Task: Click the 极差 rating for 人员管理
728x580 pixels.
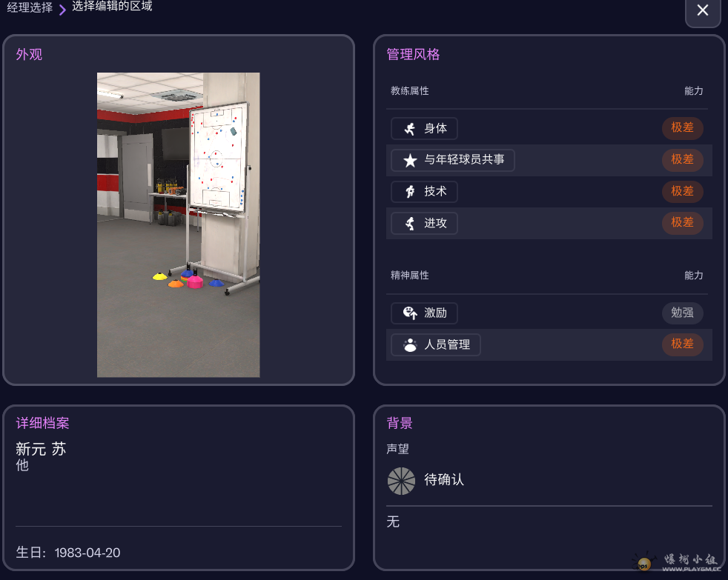Action: 682,344
